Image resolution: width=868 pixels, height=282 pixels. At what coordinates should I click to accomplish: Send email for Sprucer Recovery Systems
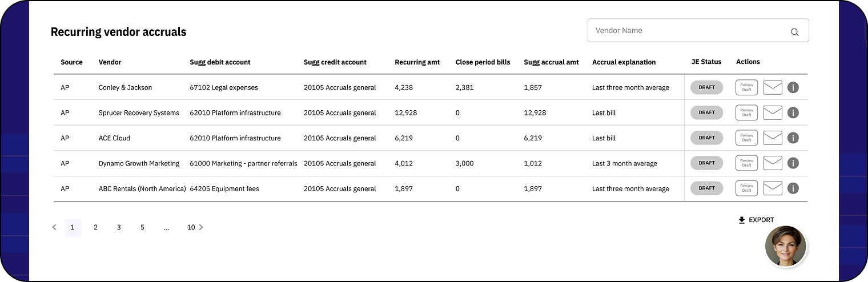(x=773, y=112)
